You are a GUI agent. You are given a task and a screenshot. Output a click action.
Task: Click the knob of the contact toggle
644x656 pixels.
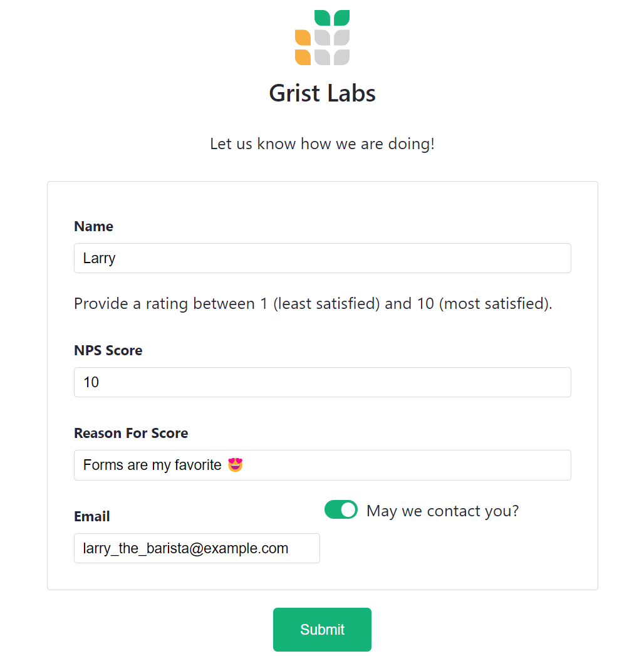click(x=348, y=509)
